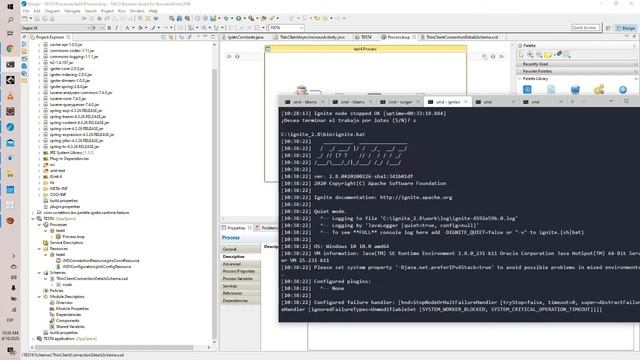
Task: Toggle bold formatting in the toolbar
Action: click(x=109, y=28)
